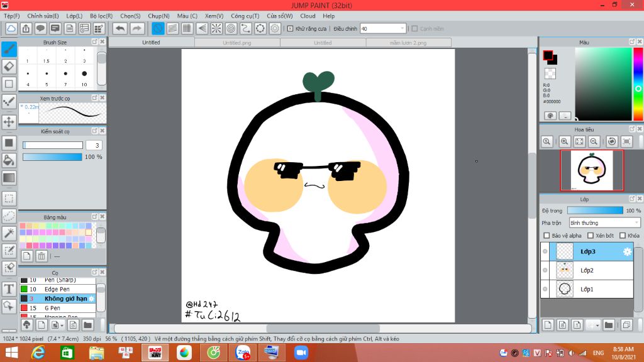Pick brush size 5 preset
Screen dimensions: 644x362
click(47, 77)
